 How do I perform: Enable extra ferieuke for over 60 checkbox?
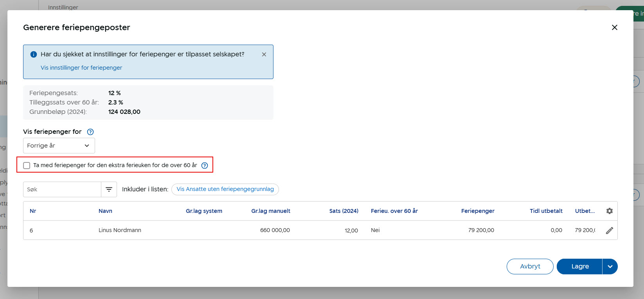pos(27,166)
